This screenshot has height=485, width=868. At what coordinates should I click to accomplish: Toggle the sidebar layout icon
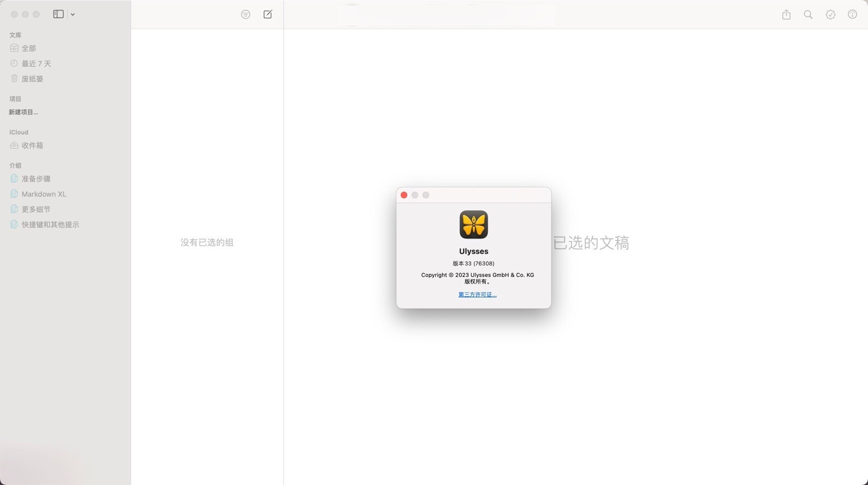coord(58,14)
